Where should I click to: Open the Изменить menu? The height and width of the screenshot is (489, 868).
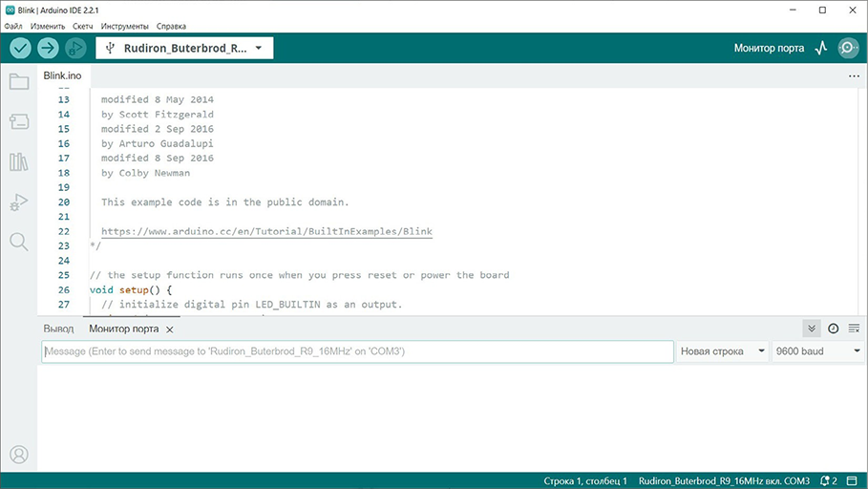[48, 26]
